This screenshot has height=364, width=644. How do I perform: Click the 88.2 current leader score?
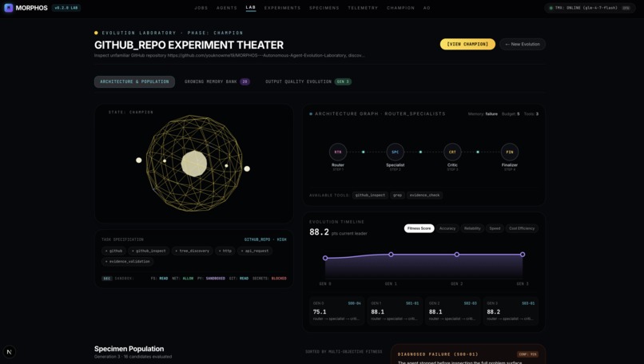click(x=319, y=232)
